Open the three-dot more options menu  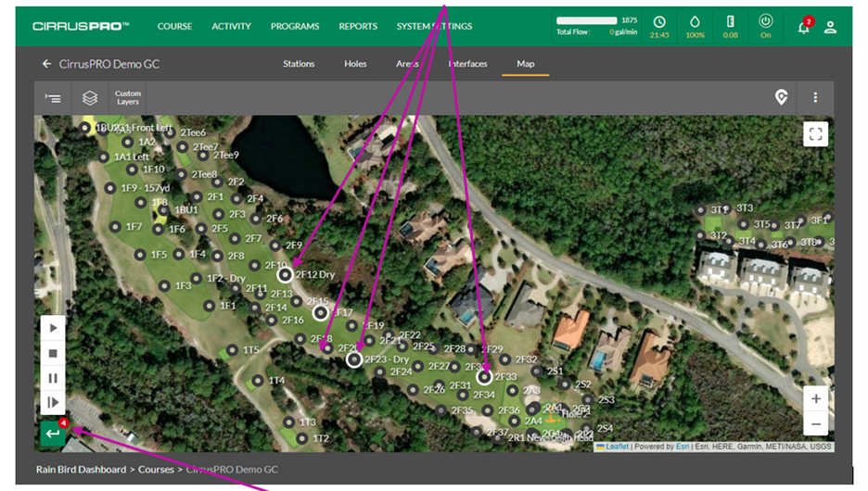coord(815,97)
